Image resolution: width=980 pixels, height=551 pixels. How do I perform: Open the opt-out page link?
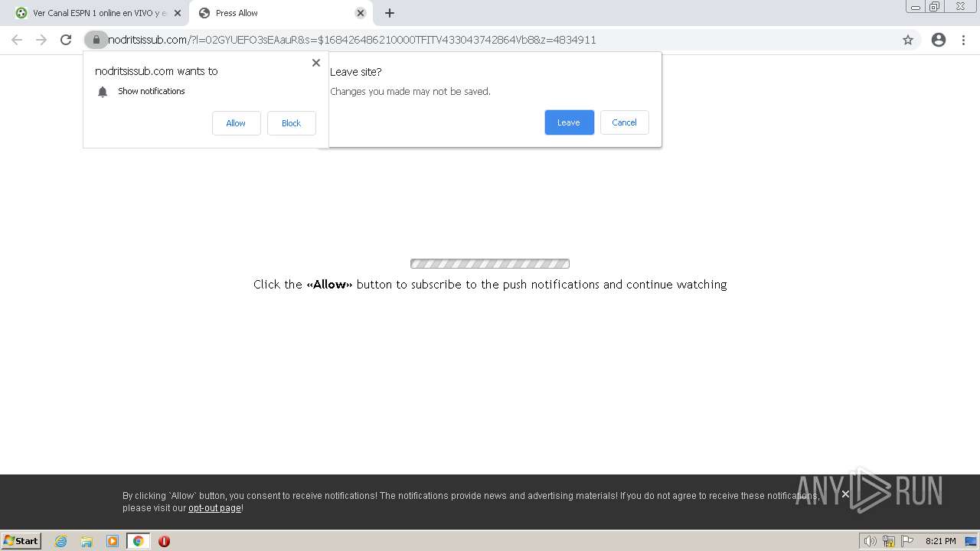point(215,508)
